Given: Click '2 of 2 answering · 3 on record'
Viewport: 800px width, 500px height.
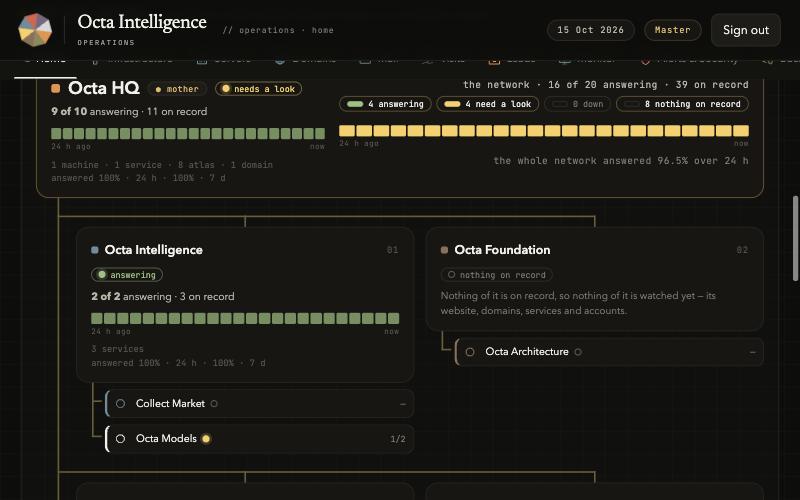Looking at the screenshot, I should pyautogui.click(x=163, y=297).
